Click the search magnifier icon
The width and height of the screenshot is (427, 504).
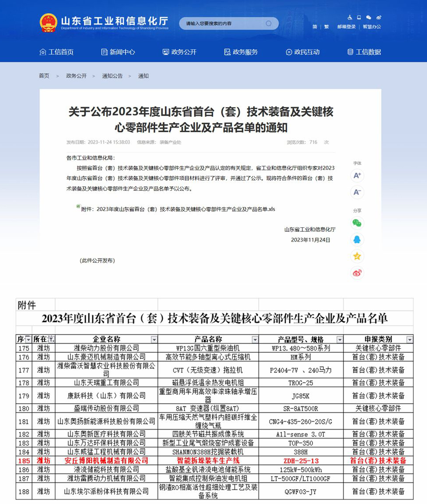pos(268,23)
